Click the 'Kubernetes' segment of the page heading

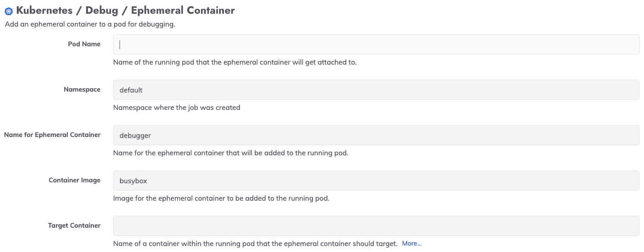(44, 11)
